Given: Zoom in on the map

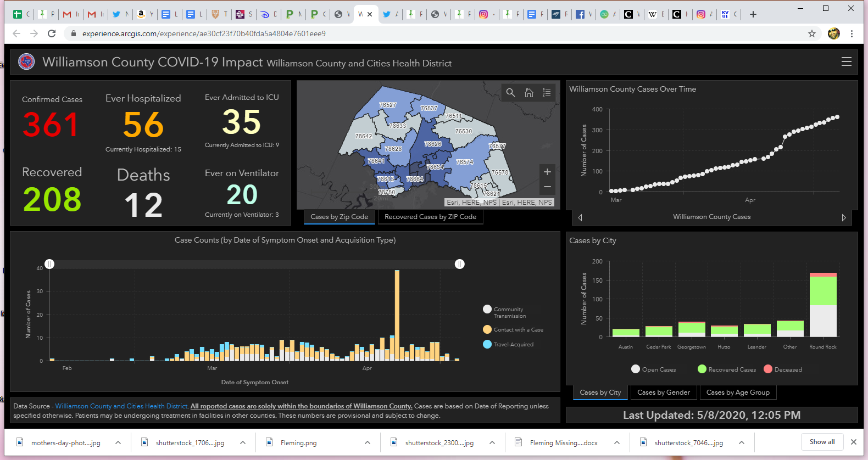Looking at the screenshot, I should (x=547, y=172).
